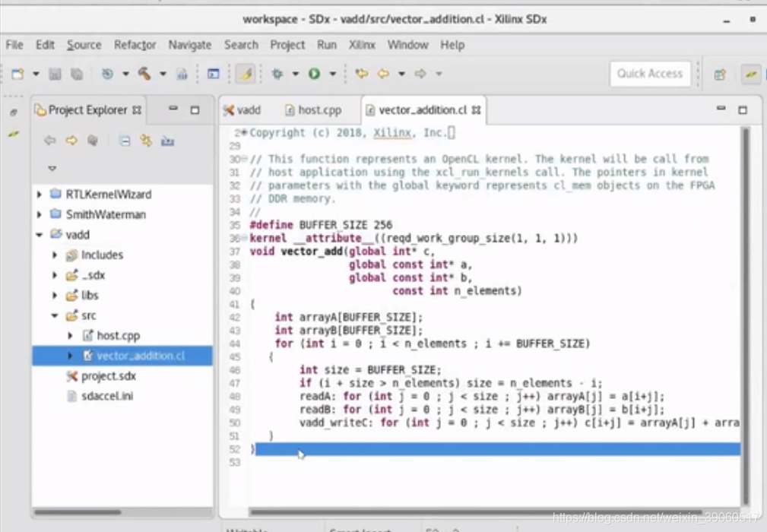Screen dimensions: 767x532
Task: Expand the Includes node
Action: tap(55, 255)
